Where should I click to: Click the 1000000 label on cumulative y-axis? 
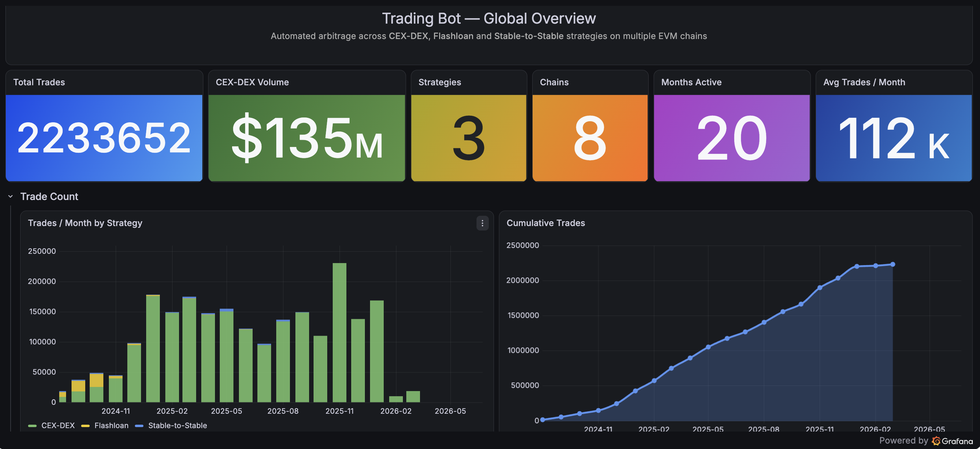point(523,350)
